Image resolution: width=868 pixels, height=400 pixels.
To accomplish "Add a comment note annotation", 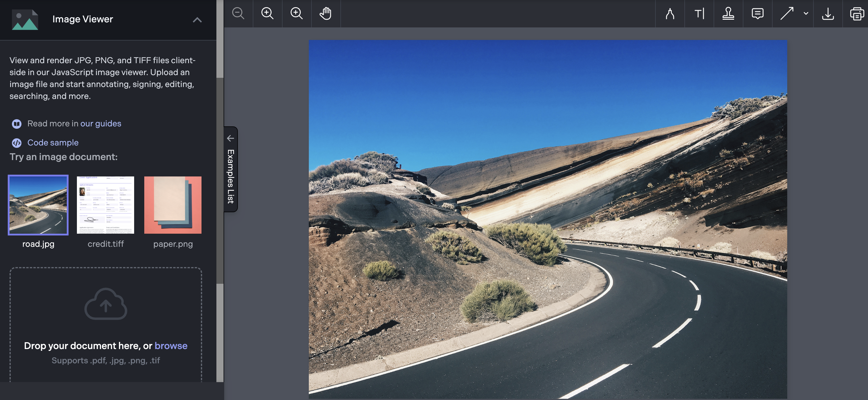I will [x=757, y=13].
